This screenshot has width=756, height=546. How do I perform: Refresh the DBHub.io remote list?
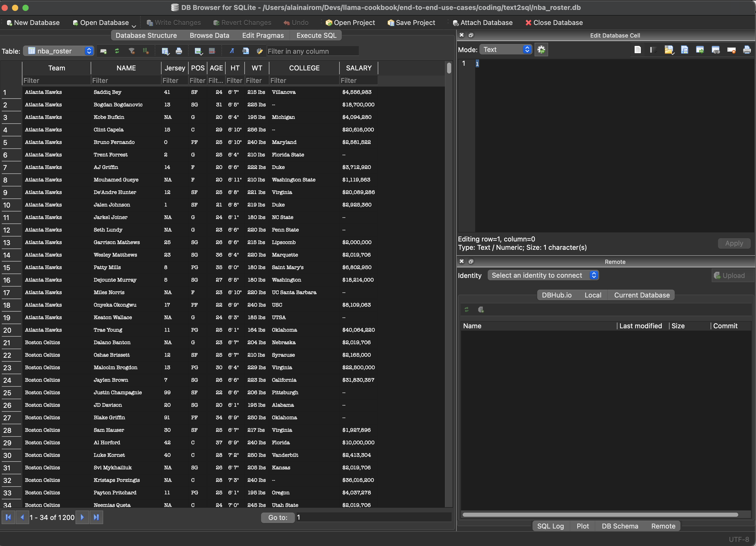[x=467, y=310]
